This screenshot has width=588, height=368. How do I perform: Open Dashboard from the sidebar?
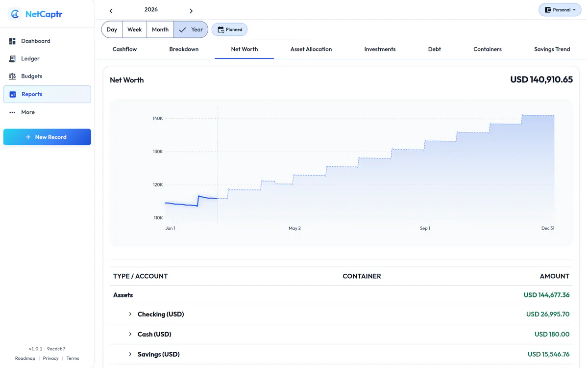[x=47, y=41]
